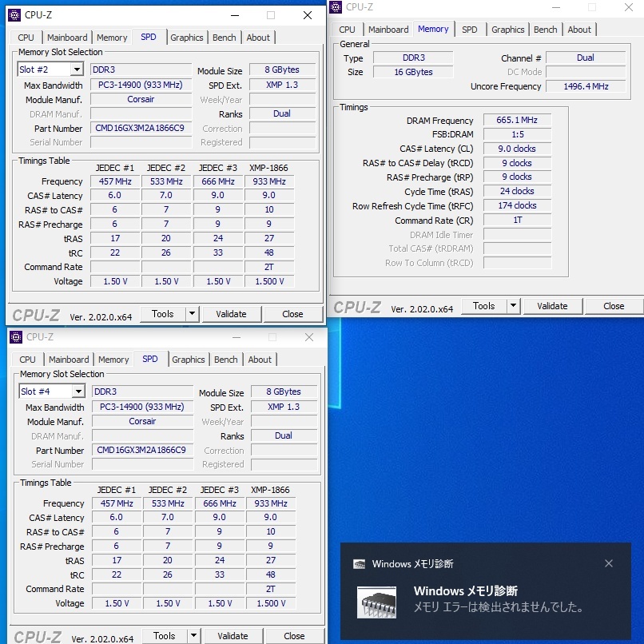
Task: Click Cycle Time (tRAS) value 24 clocks
Action: (x=517, y=191)
